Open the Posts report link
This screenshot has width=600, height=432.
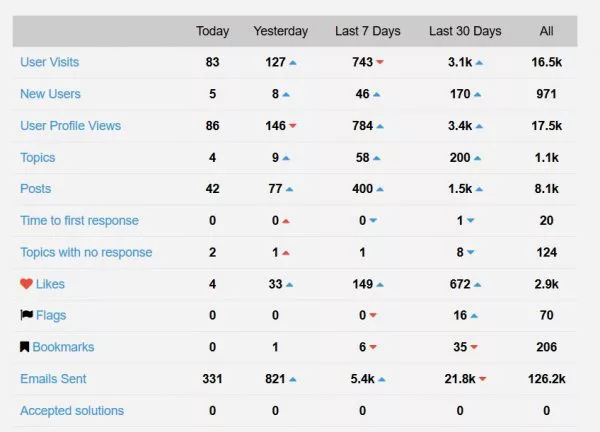pos(36,189)
